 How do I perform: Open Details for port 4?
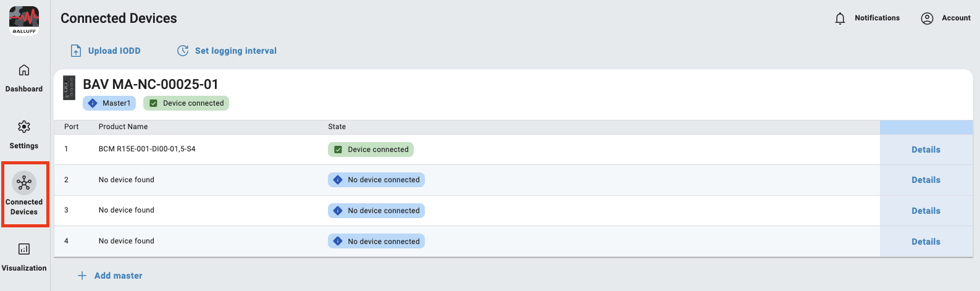(926, 242)
